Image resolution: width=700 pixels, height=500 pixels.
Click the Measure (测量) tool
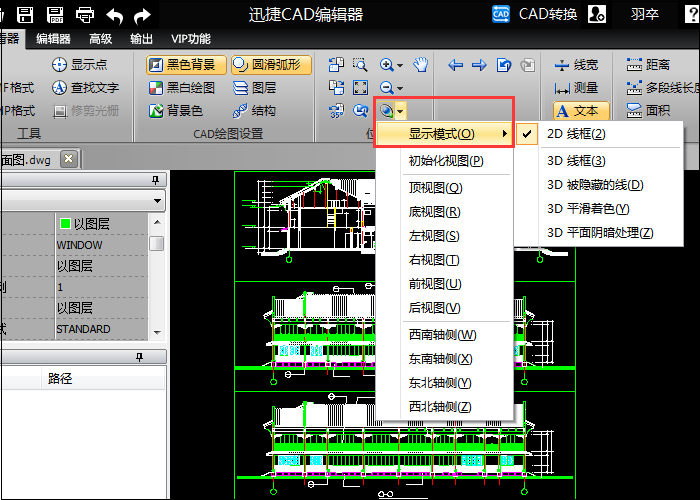(x=576, y=88)
